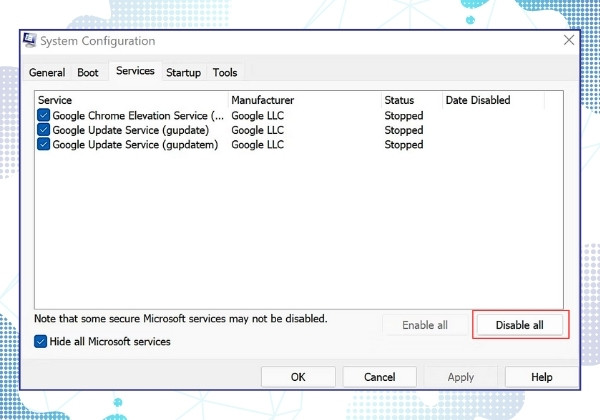Sort by the Manufacturer column header
This screenshot has height=420, width=600.
click(305, 100)
